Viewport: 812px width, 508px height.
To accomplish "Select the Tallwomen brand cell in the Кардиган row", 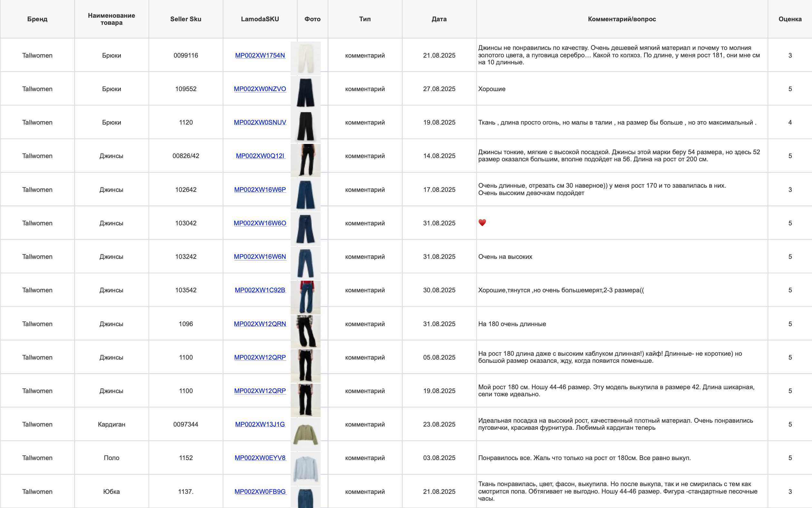I will [x=37, y=424].
